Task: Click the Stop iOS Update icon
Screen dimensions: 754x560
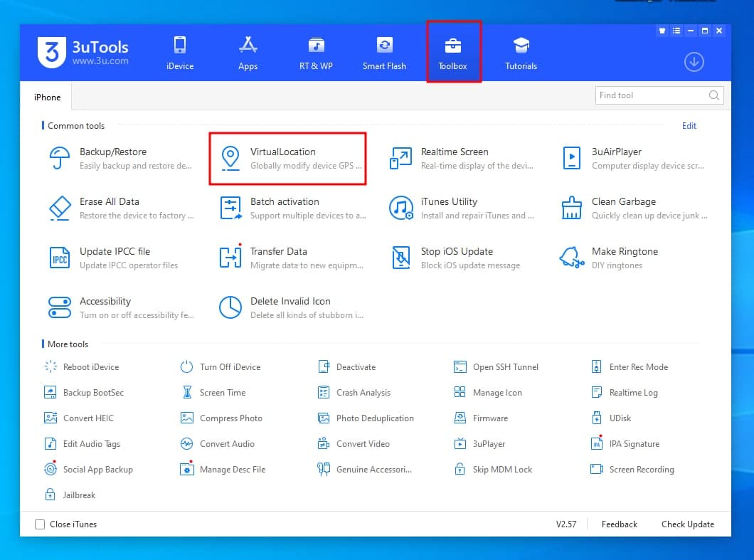Action: [x=401, y=258]
